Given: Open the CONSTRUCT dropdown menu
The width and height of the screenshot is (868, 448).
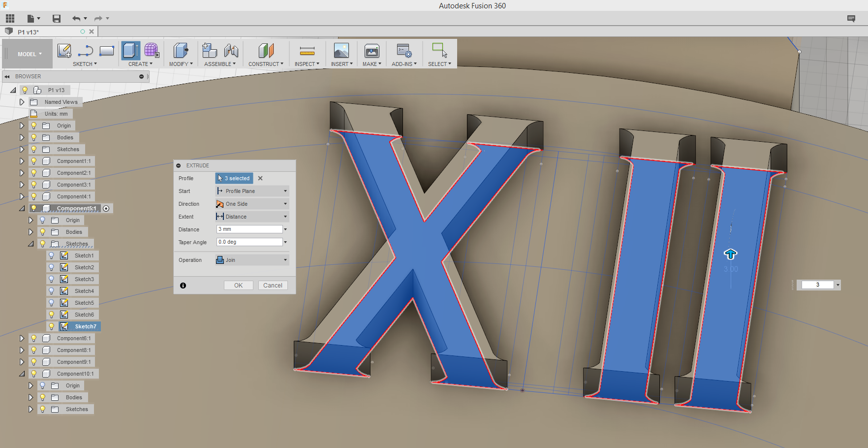Looking at the screenshot, I should [266, 64].
